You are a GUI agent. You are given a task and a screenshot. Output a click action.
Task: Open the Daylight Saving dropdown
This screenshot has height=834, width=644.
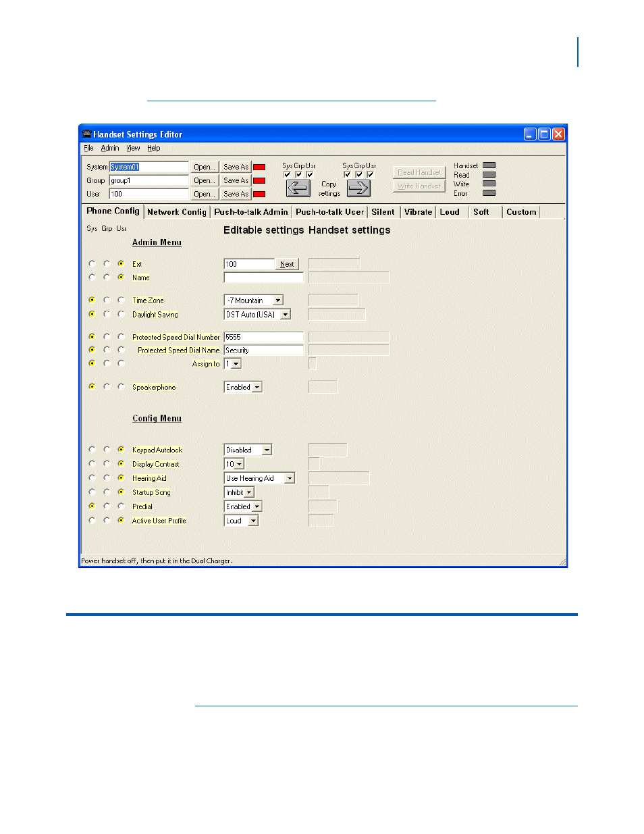pyautogui.click(x=286, y=315)
